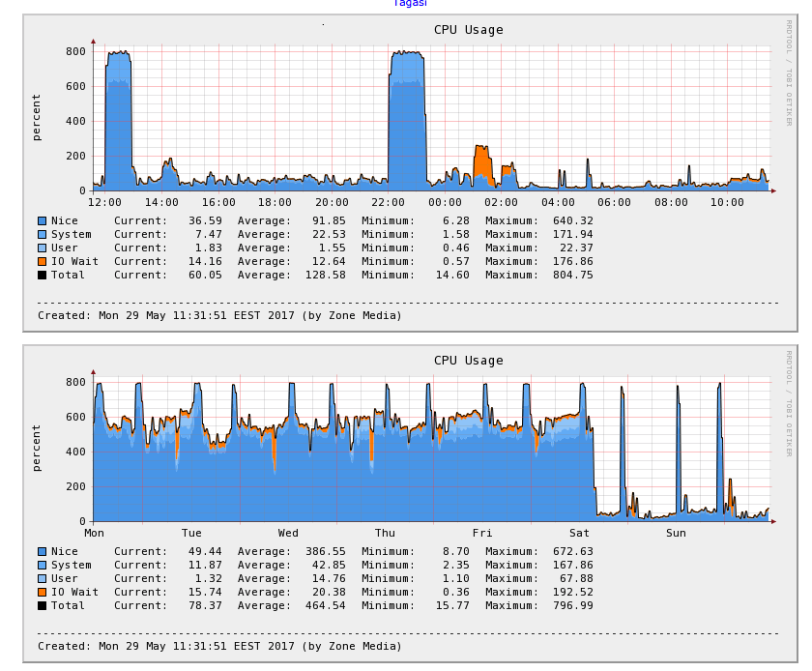Click the CPU Usage title of the weekly graph

tap(469, 361)
